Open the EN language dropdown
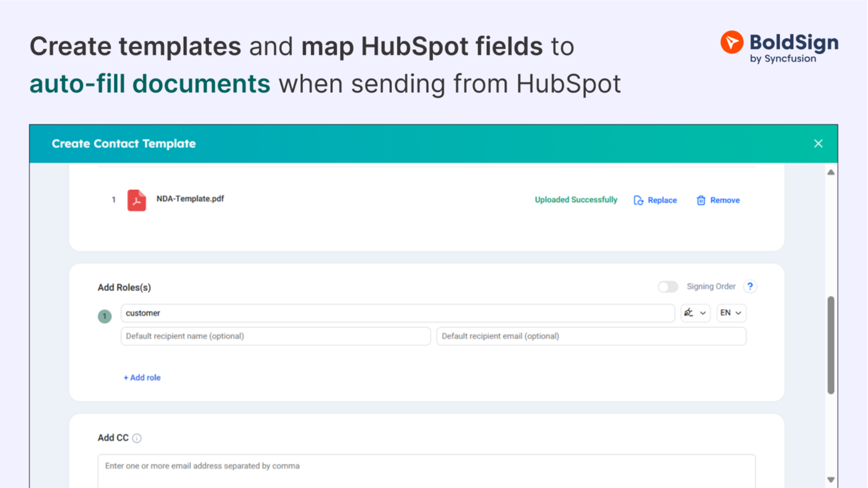The width and height of the screenshot is (868, 488). pos(731,313)
